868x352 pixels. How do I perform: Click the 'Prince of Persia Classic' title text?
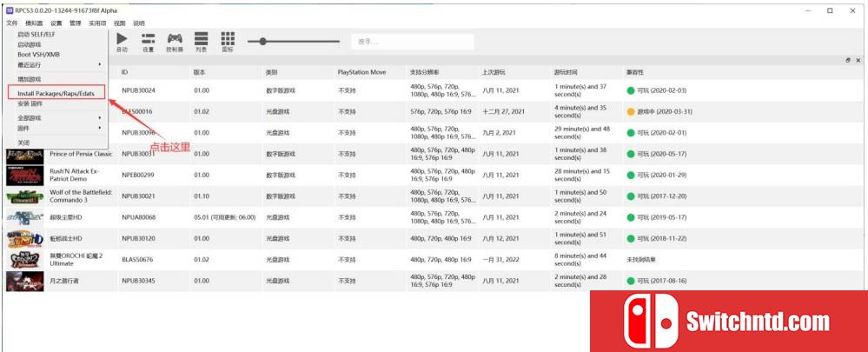(82, 154)
